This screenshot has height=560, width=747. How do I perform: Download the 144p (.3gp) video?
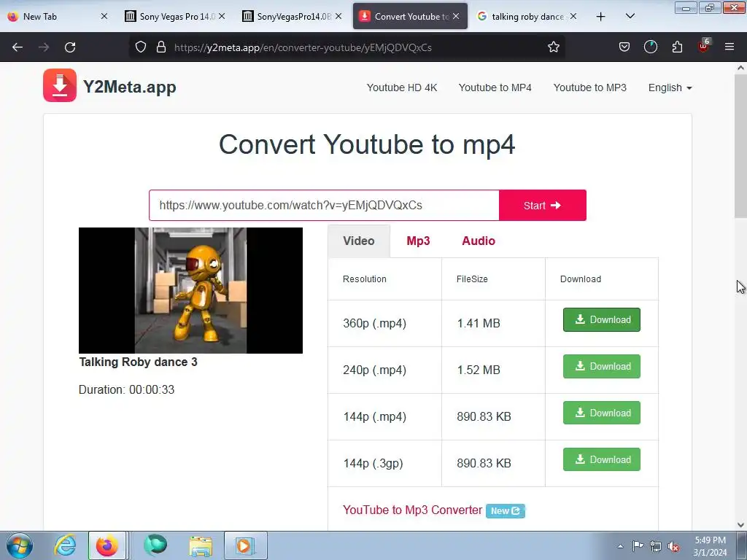click(602, 459)
